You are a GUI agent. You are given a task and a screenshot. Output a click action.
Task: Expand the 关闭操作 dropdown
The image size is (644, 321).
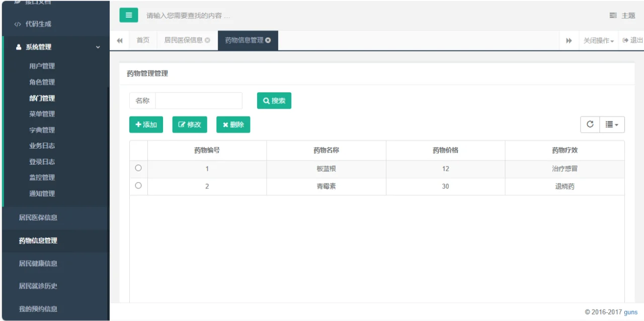[x=598, y=41]
